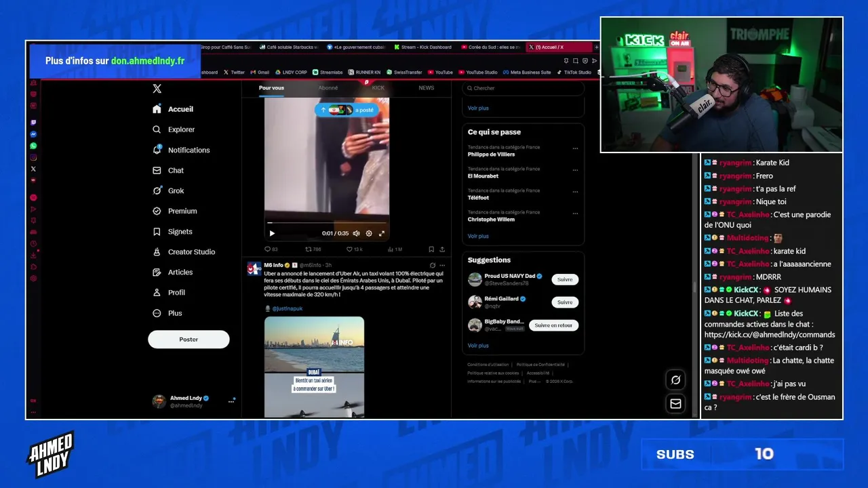The width and height of the screenshot is (868, 488).
Task: Click the Poster button
Action: pyautogui.click(x=189, y=340)
